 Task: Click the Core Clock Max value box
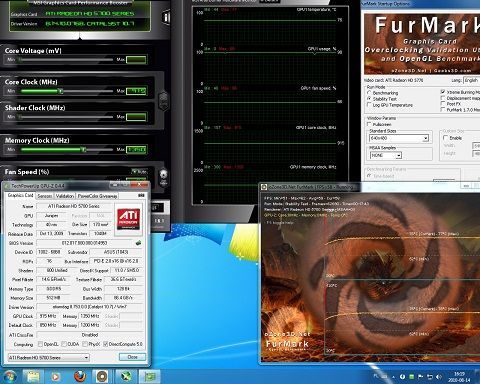click(136, 91)
